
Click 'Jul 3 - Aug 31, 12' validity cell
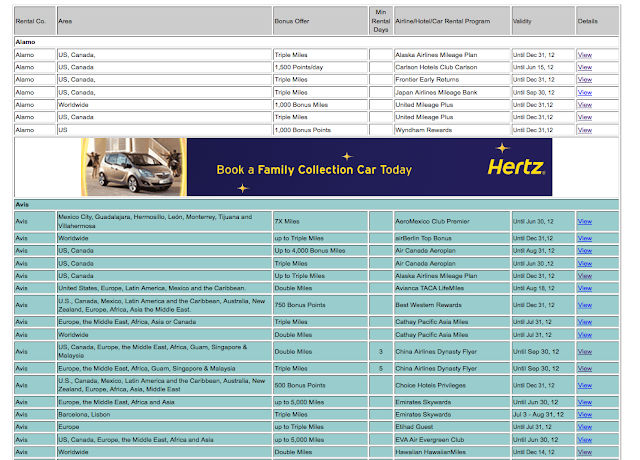[543, 414]
